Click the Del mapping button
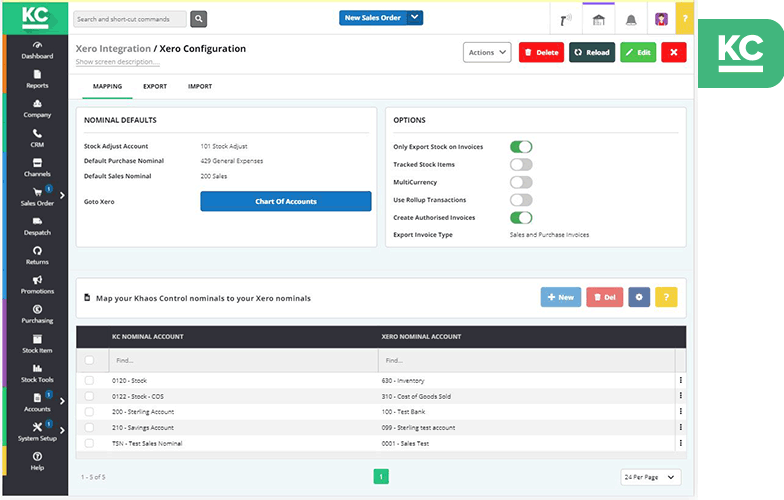 (604, 297)
